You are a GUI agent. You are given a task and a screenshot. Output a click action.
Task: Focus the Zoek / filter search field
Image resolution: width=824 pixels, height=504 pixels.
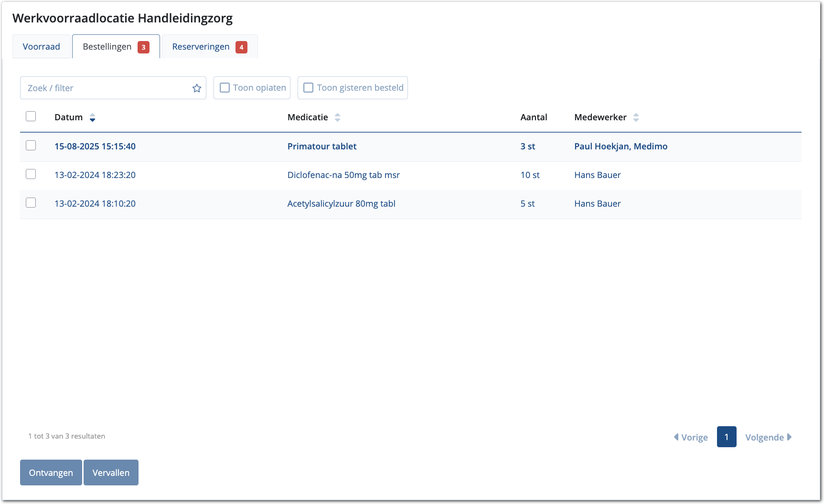point(105,88)
